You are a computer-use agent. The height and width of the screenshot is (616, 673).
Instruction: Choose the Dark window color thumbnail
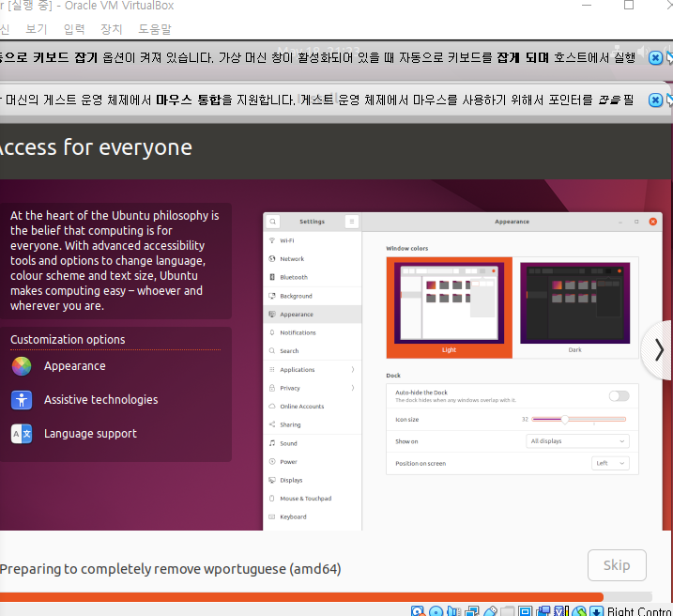575,307
